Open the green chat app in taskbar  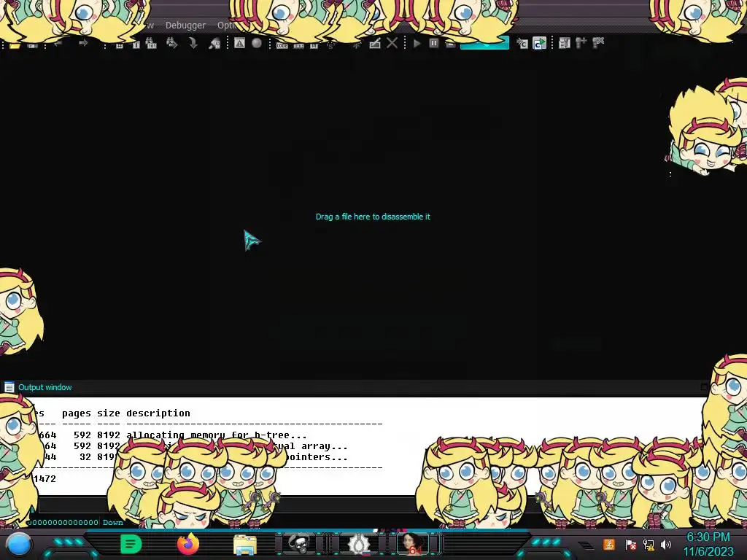pos(131,544)
